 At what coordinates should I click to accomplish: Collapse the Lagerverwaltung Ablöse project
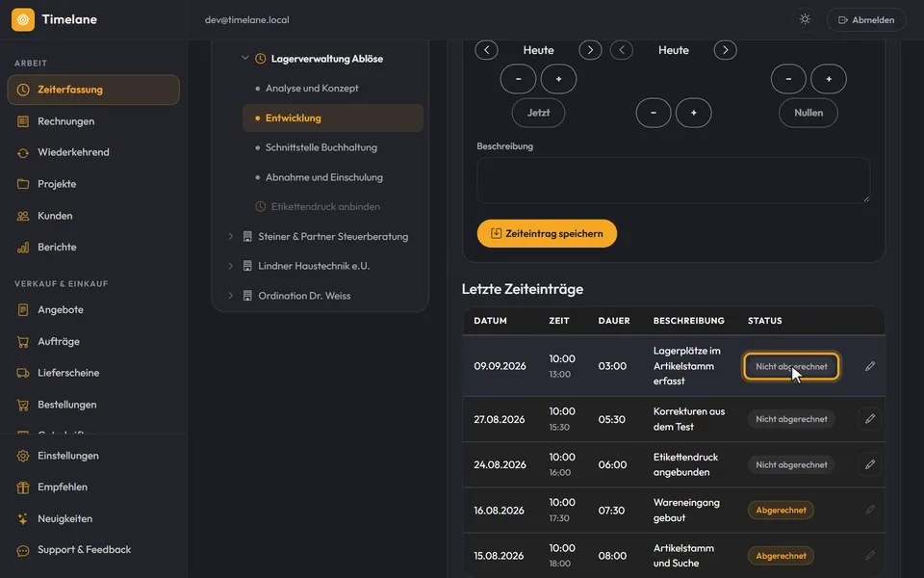pyautogui.click(x=245, y=58)
